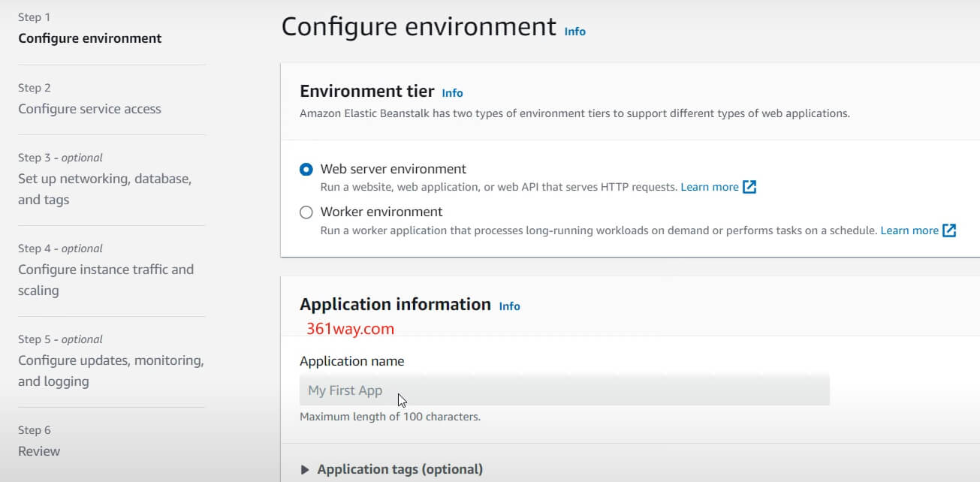
Task: Open Step 2 Configure service access
Action: tap(89, 108)
